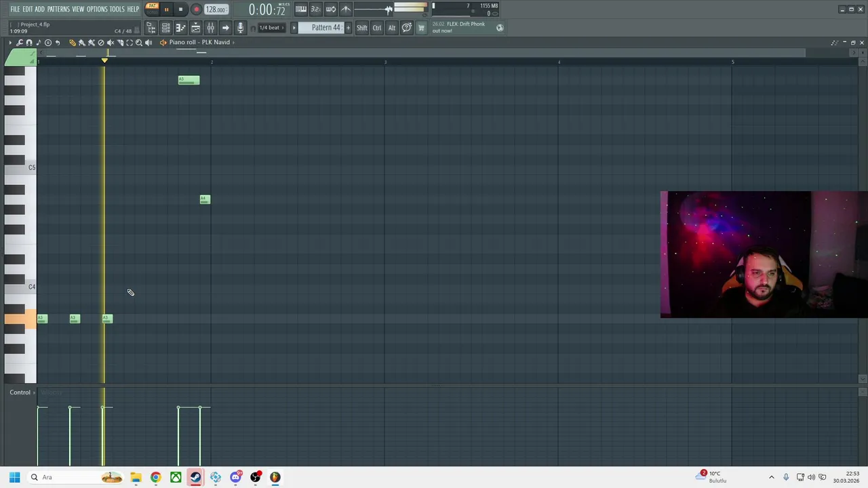Click the playhead marker on timeline
This screenshot has width=868, height=488.
pyautogui.click(x=104, y=60)
